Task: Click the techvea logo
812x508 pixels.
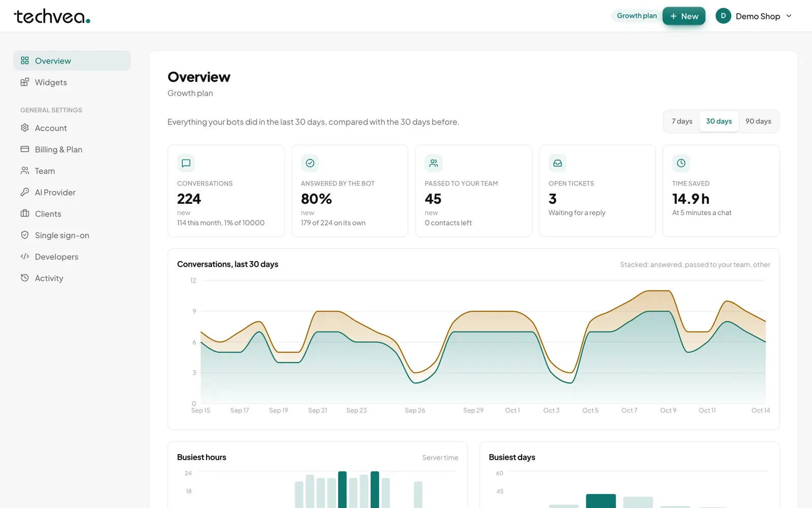Action: point(52,16)
